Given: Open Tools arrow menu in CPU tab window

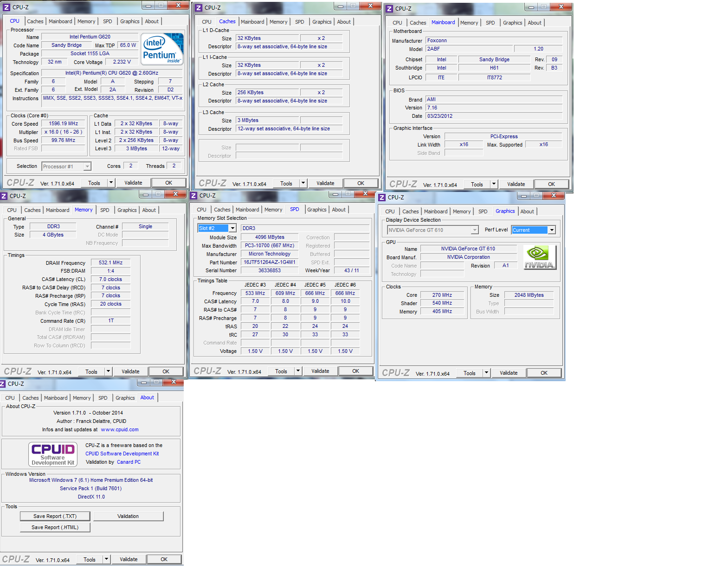Looking at the screenshot, I should 111,183.
